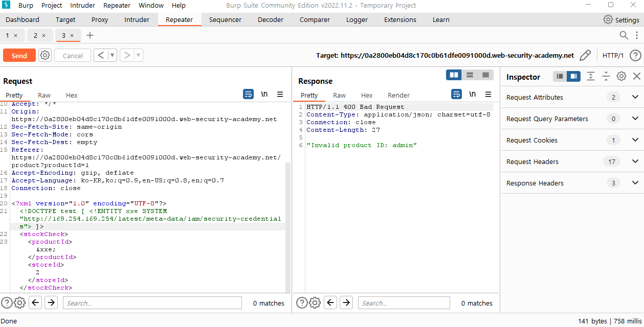The height and width of the screenshot is (327, 644).
Task: Click the Cancel button
Action: click(x=73, y=56)
